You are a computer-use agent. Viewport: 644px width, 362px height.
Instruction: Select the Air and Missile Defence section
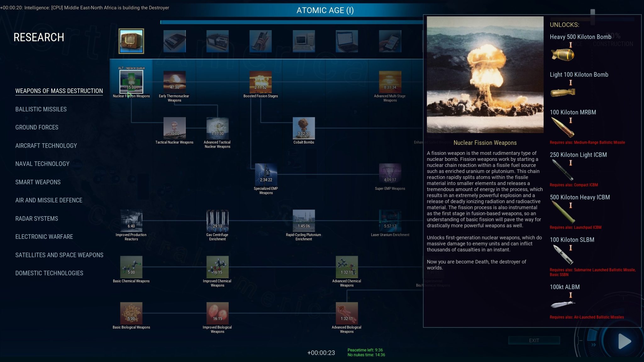[49, 200]
